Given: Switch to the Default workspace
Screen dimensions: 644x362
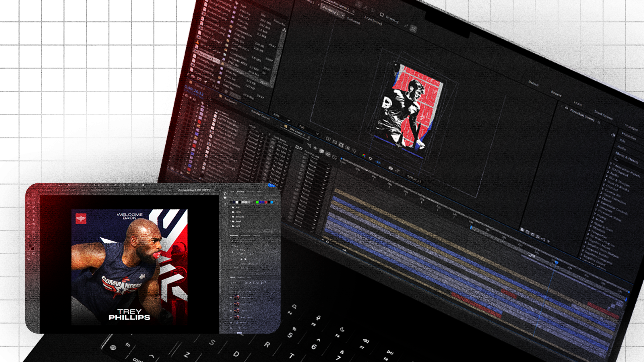Looking at the screenshot, I should (x=533, y=83).
